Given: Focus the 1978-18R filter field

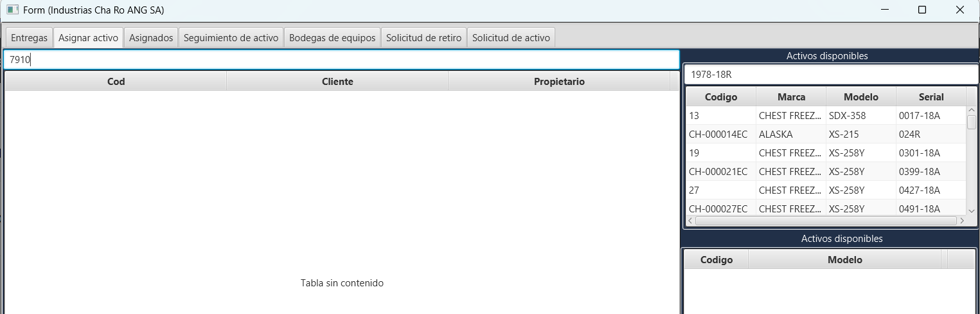Looking at the screenshot, I should coord(831,75).
